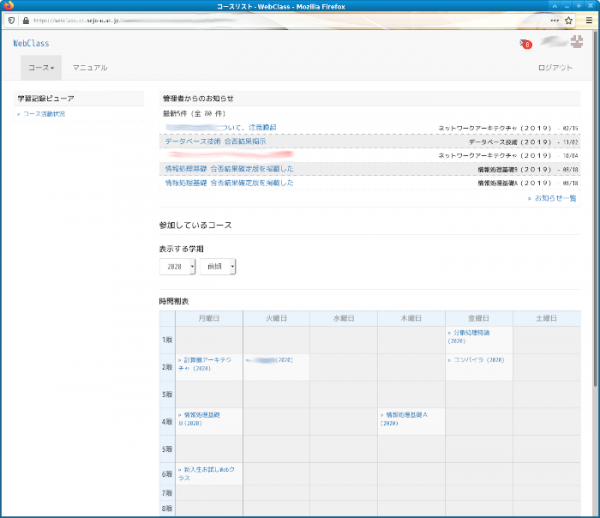The image size is (600, 518).
Task: Open the notice ending with ついて、注意喚起
Action: pyautogui.click(x=221, y=127)
